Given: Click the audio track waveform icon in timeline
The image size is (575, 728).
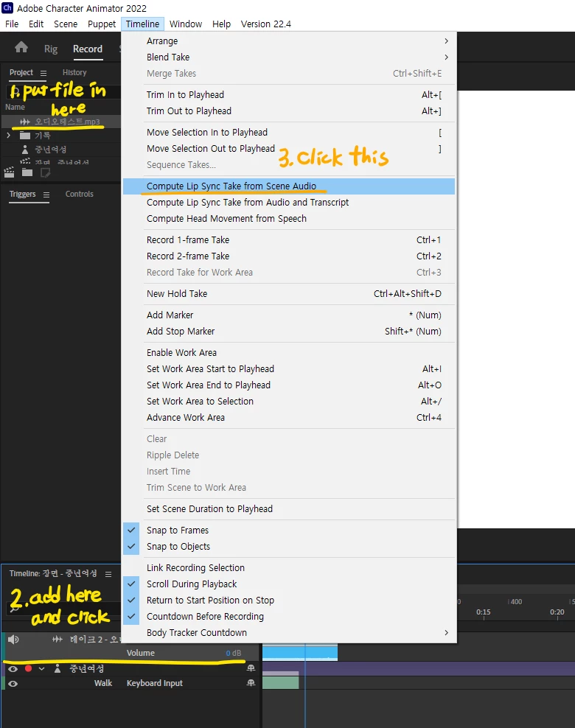Looking at the screenshot, I should (x=57, y=640).
